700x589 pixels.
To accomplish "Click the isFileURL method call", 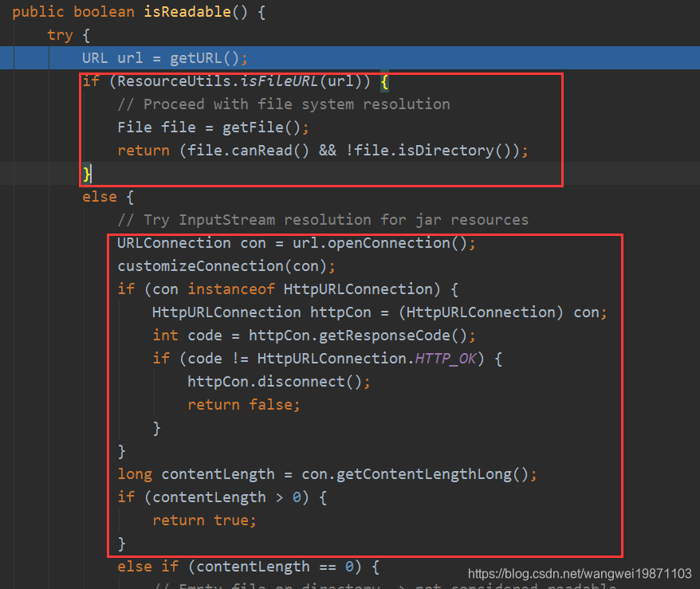I will click(278, 81).
